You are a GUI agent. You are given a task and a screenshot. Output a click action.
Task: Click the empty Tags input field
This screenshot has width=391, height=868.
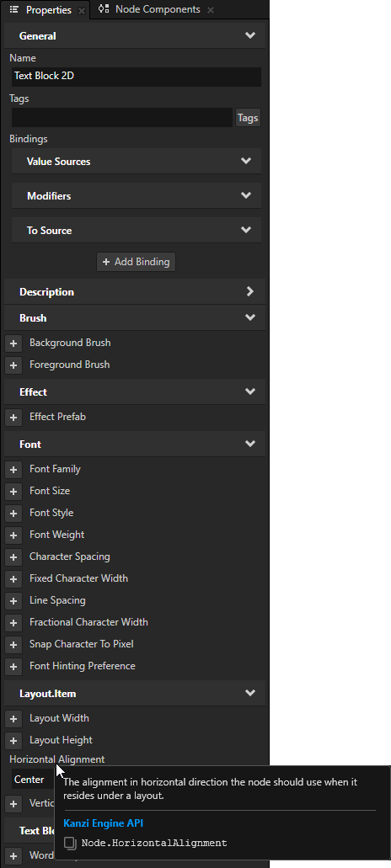122,117
